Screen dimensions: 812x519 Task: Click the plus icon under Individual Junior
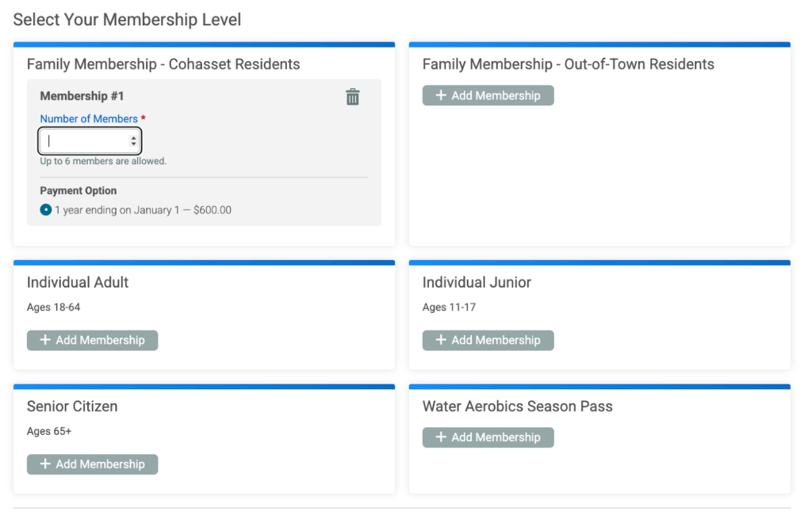441,340
